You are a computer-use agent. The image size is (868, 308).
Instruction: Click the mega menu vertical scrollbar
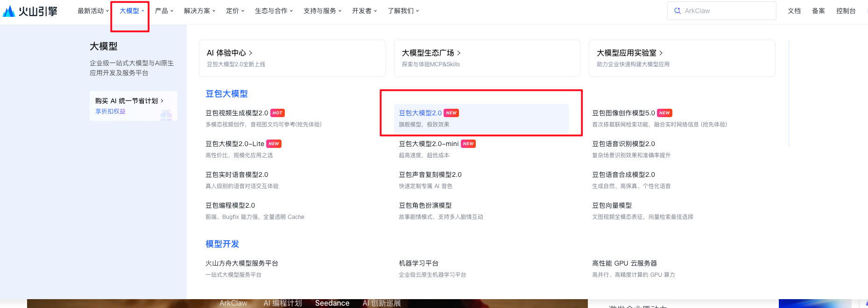tap(789, 93)
